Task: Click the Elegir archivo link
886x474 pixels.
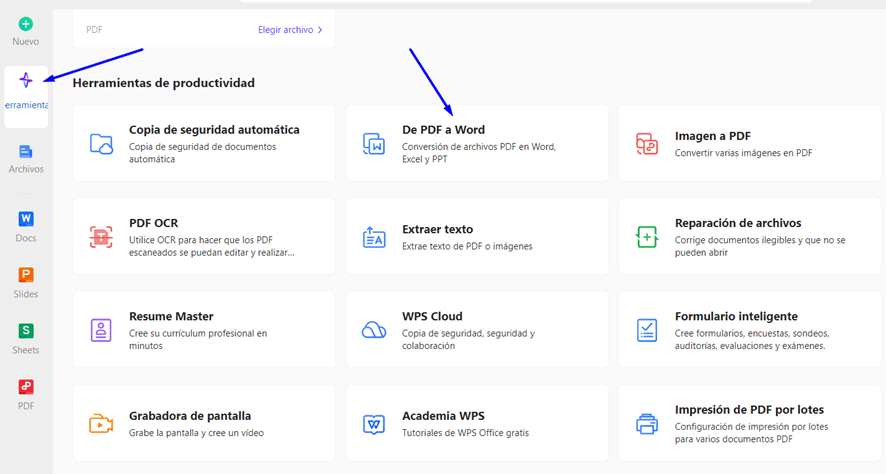Action: [x=285, y=30]
